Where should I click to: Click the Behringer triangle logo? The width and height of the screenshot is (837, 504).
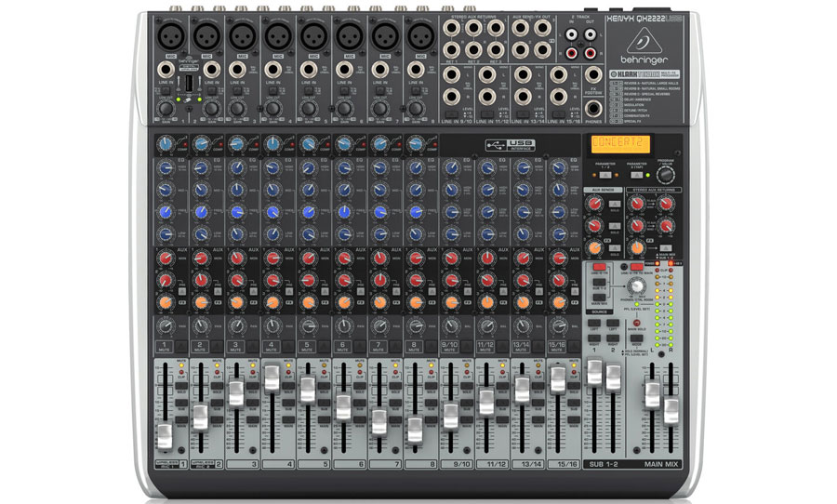[644, 41]
